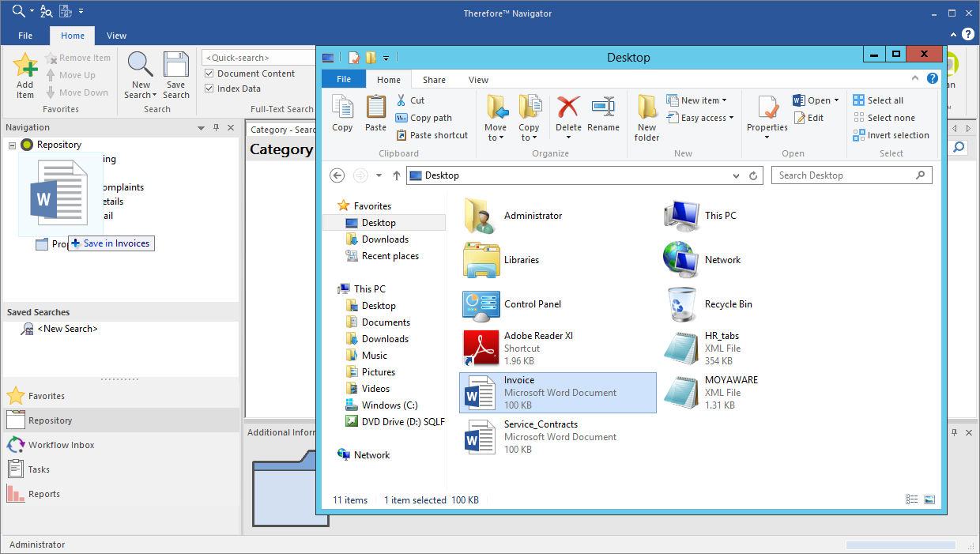Uncheck the Document Content checkbox
The height and width of the screenshot is (554, 980).
(x=209, y=72)
